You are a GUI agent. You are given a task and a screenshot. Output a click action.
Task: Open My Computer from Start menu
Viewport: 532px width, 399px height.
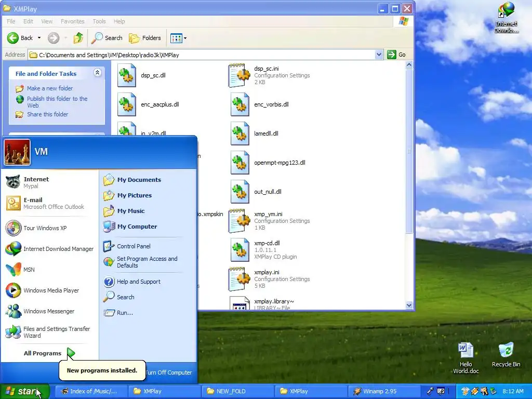pos(148,227)
